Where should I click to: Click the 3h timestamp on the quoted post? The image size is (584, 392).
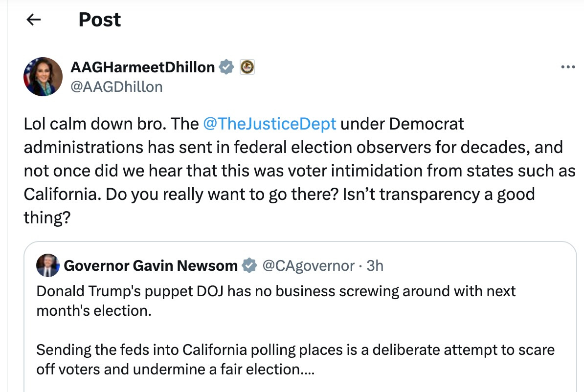pyautogui.click(x=374, y=265)
